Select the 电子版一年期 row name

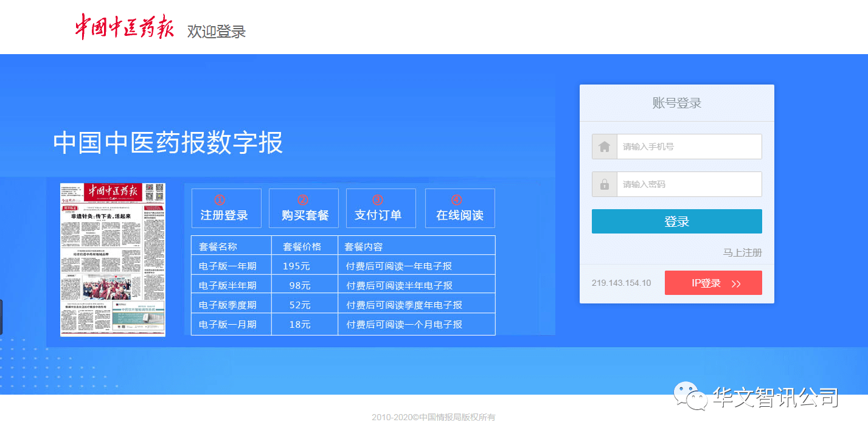(227, 266)
